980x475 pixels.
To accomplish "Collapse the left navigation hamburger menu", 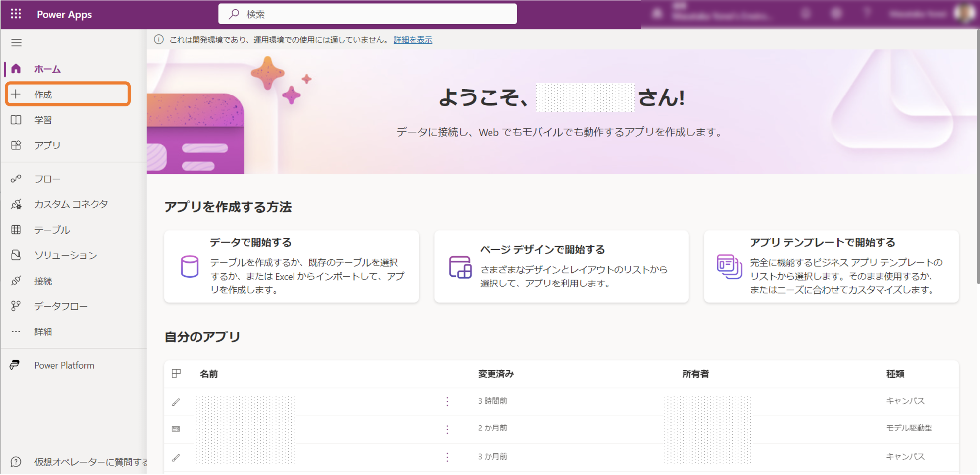I will point(16,43).
